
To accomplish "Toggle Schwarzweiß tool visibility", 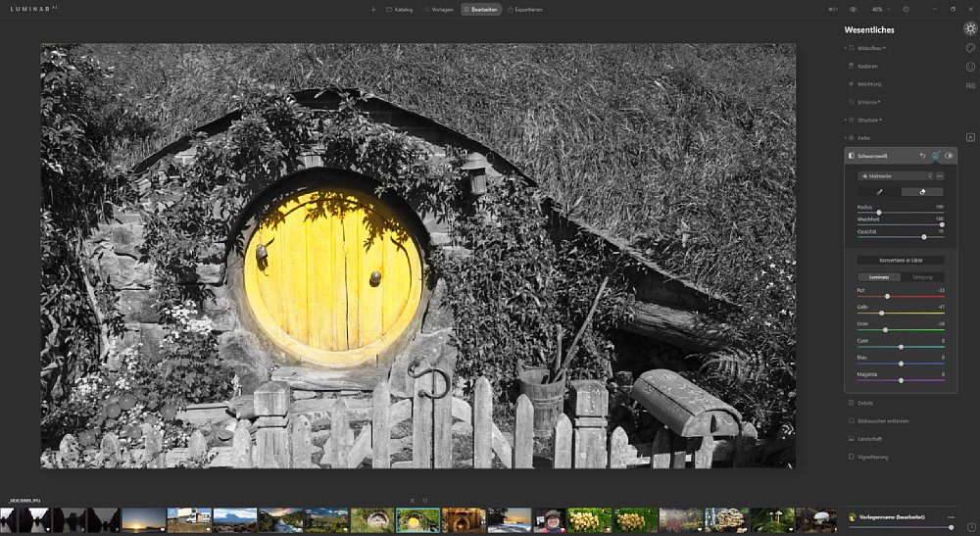I will pos(949,156).
